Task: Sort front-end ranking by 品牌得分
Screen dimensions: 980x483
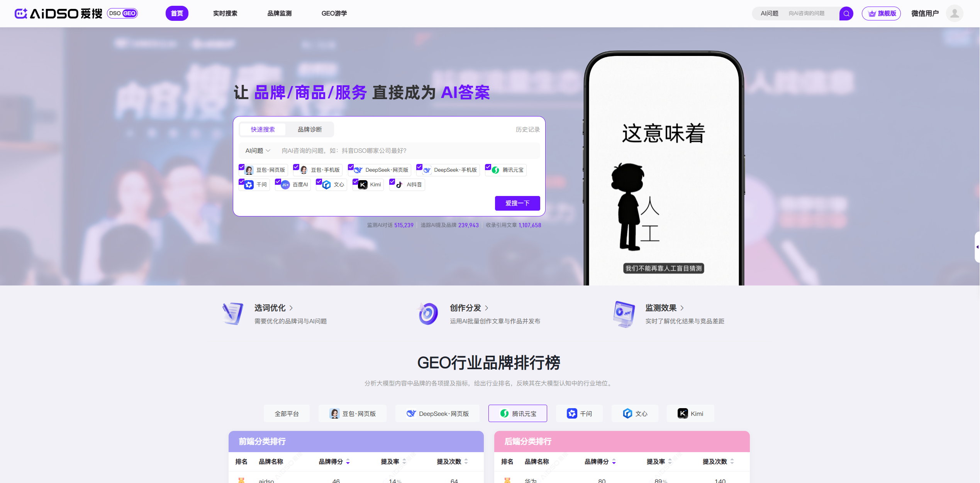Action: click(348, 462)
